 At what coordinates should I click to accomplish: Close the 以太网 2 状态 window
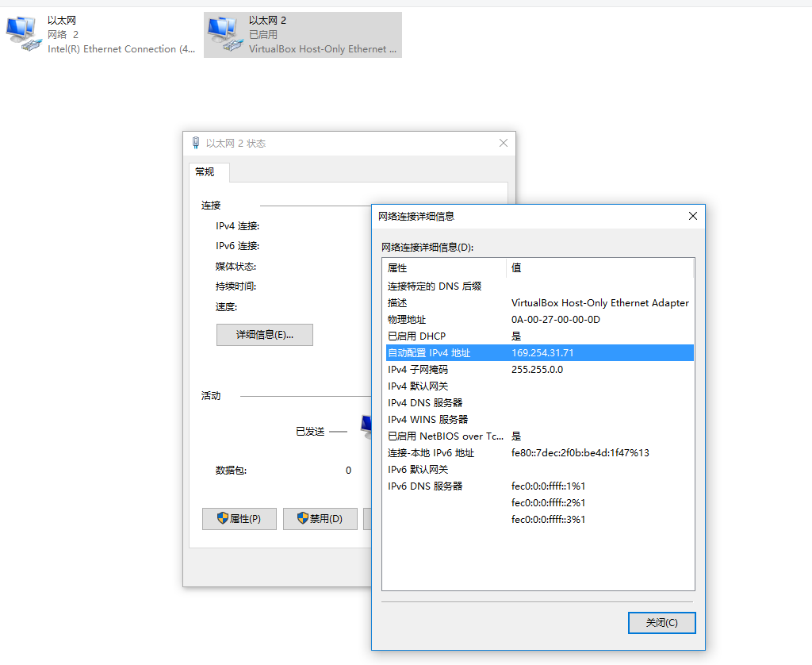504,143
